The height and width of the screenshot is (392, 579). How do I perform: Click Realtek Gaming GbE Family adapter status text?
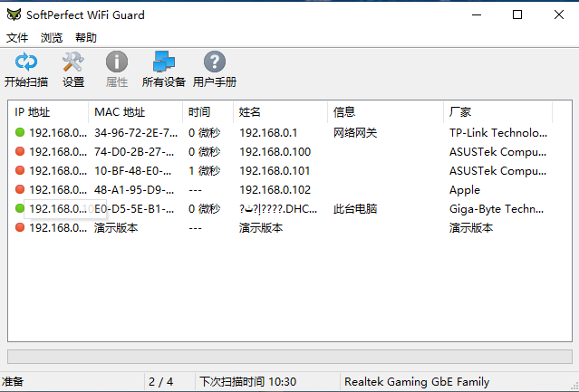point(417,382)
